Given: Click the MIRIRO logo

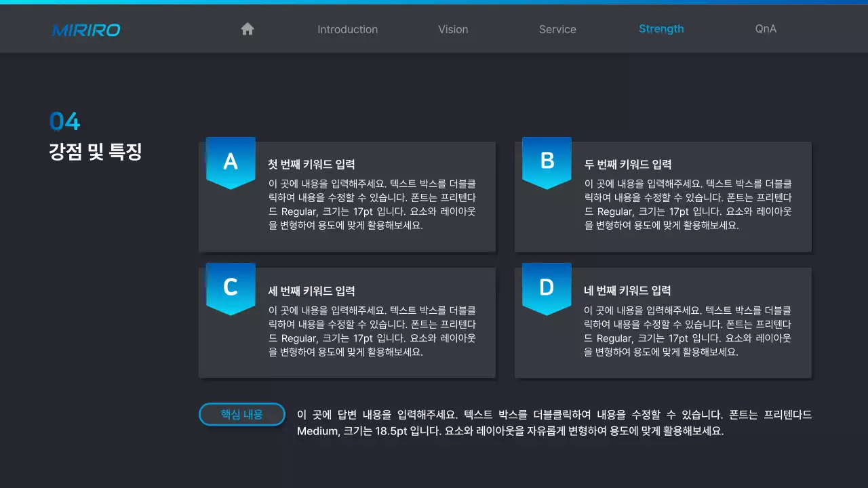Looking at the screenshot, I should tap(86, 30).
